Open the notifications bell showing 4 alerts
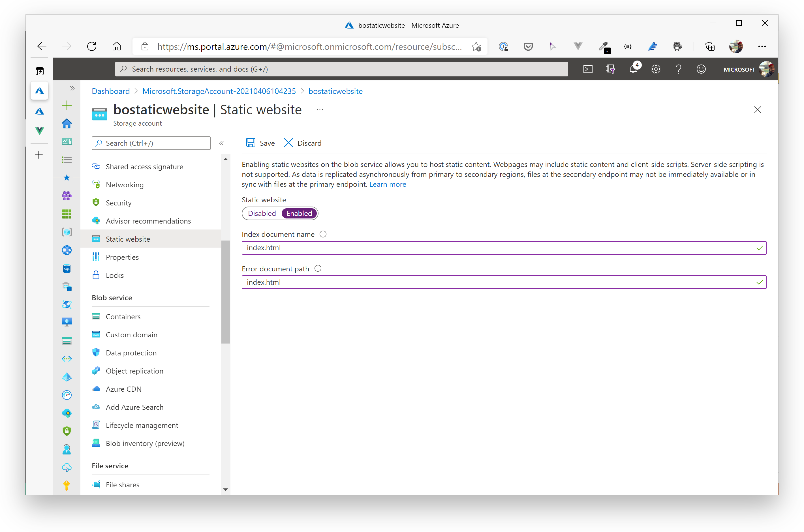 point(633,69)
